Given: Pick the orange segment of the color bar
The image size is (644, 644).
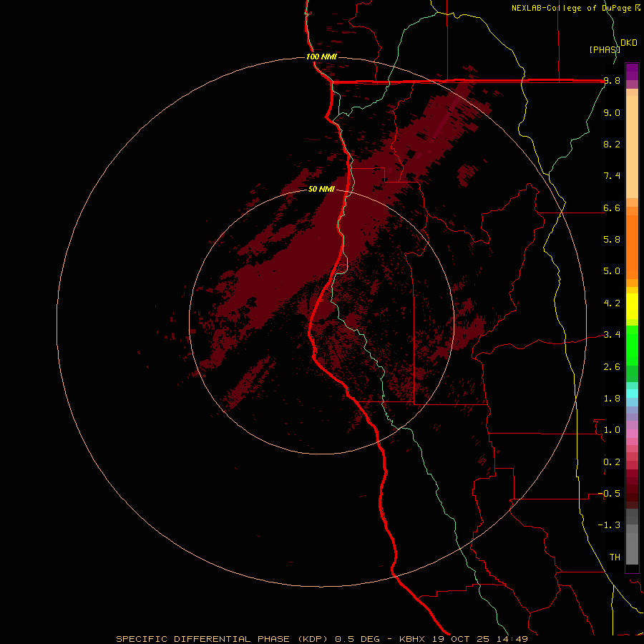Looking at the screenshot, I should pyautogui.click(x=632, y=247).
